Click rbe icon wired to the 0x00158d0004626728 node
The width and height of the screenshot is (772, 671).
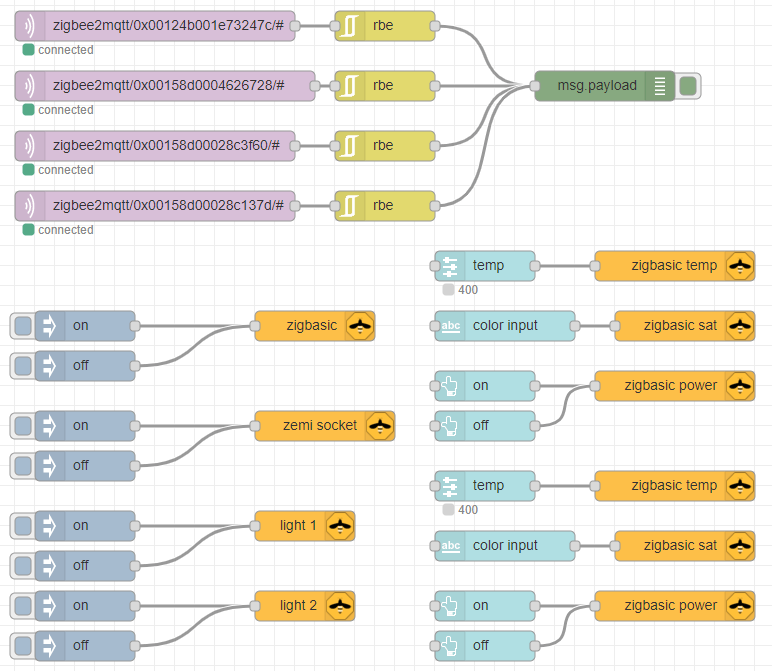pyautogui.click(x=350, y=86)
